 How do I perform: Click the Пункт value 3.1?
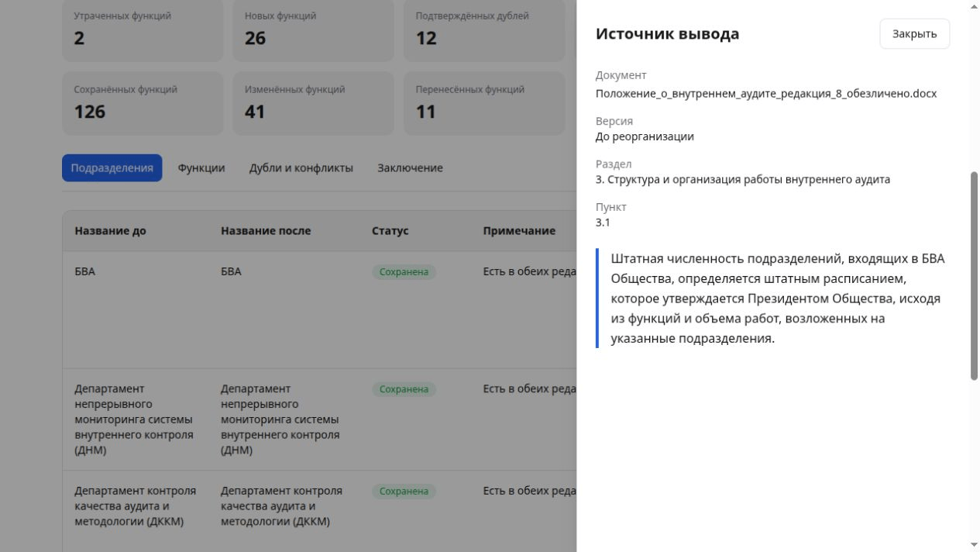click(603, 223)
